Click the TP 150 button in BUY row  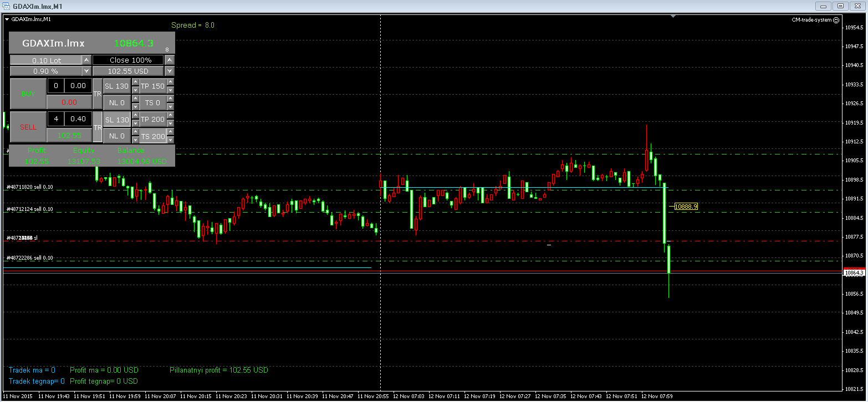click(152, 86)
